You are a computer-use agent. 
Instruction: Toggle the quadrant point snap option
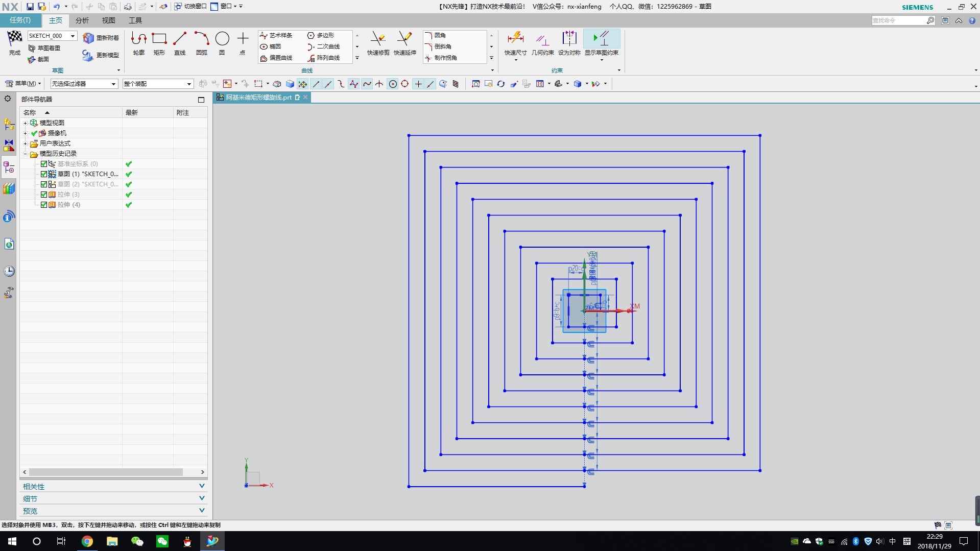tap(405, 84)
